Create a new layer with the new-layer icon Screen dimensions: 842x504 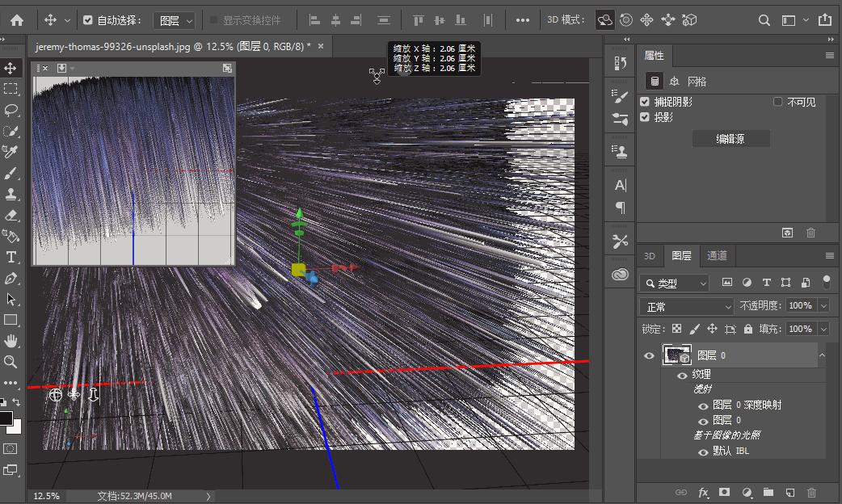coord(790,492)
